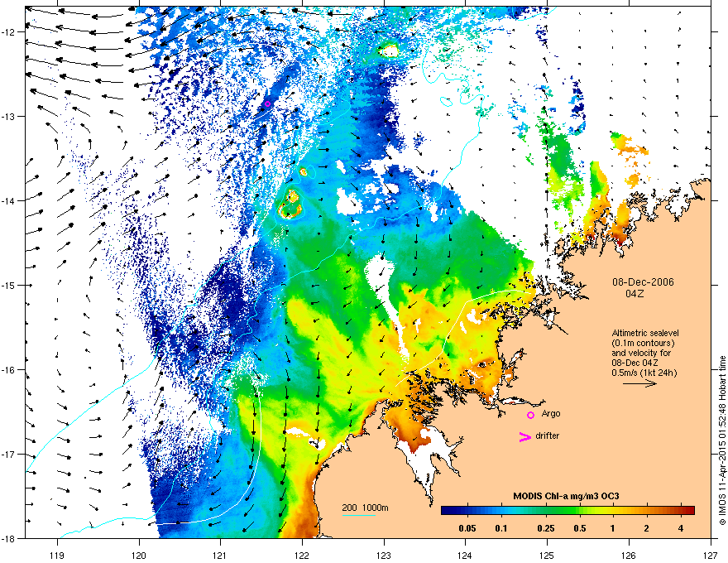The width and height of the screenshot is (728, 563).
Task: Click the '0.5m/s (1kt 24h)' text
Action: tap(644, 373)
